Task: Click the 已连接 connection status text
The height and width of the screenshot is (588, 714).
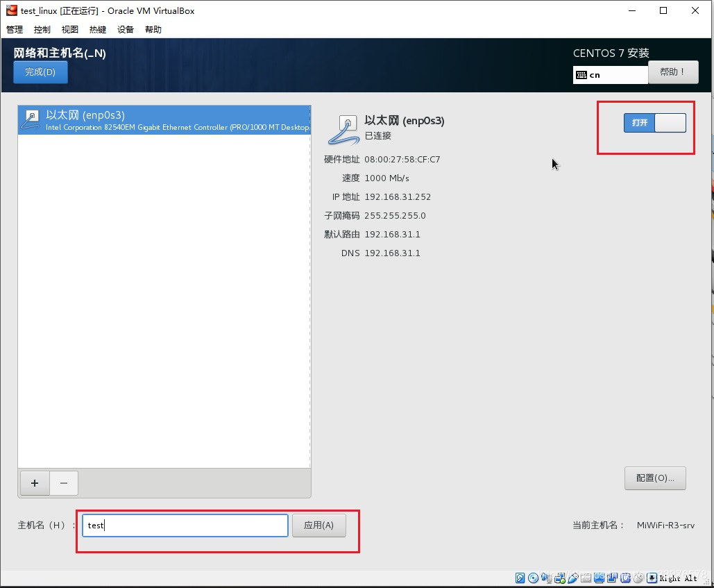Action: (378, 136)
